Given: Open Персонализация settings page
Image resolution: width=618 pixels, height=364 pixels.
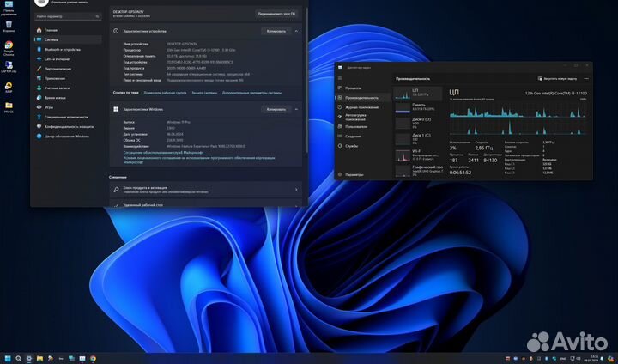Looking at the screenshot, I should pos(67,69).
